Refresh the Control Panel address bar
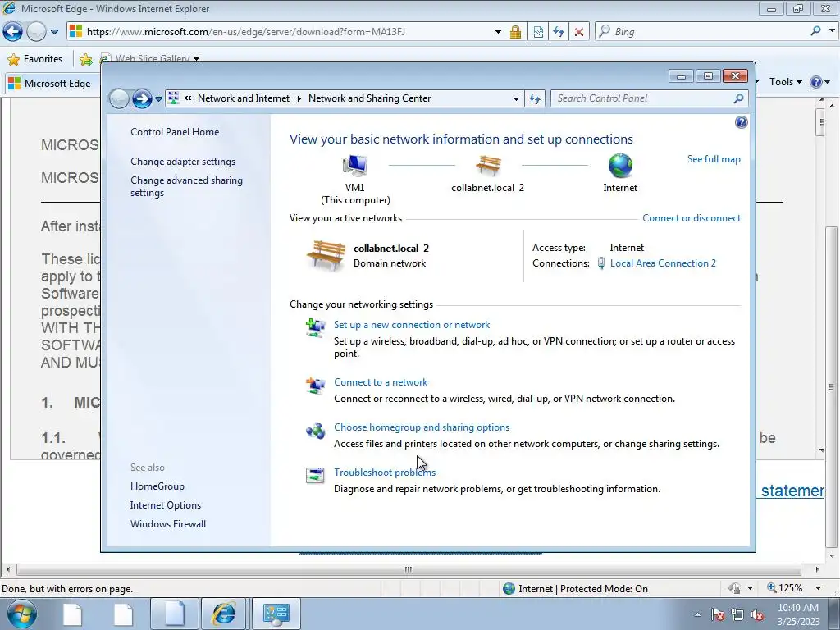Viewport: 840px width, 630px height. (535, 98)
